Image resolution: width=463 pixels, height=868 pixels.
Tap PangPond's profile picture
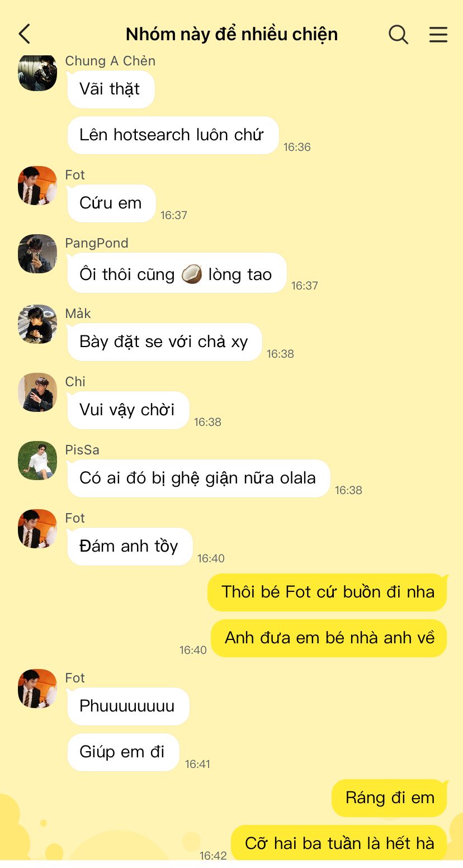tap(37, 254)
